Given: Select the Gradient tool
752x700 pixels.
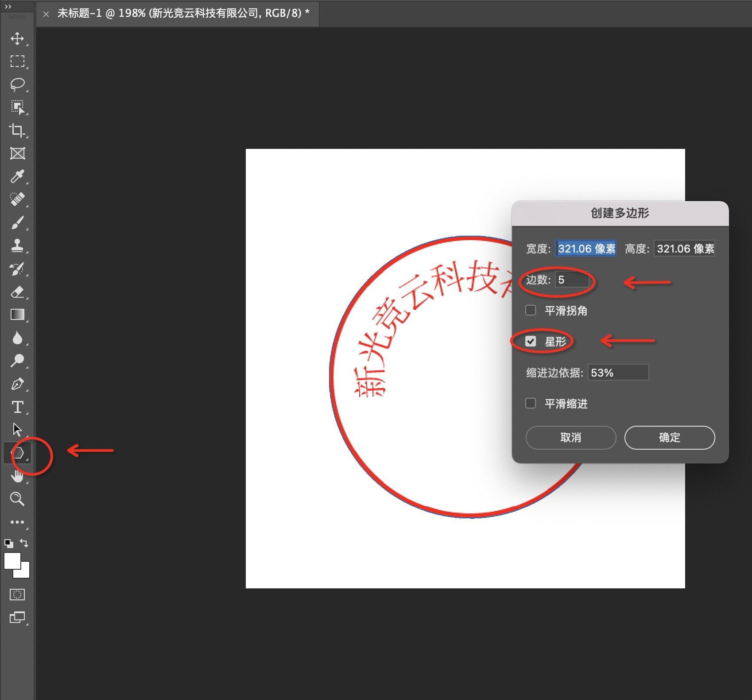Looking at the screenshot, I should (17, 315).
